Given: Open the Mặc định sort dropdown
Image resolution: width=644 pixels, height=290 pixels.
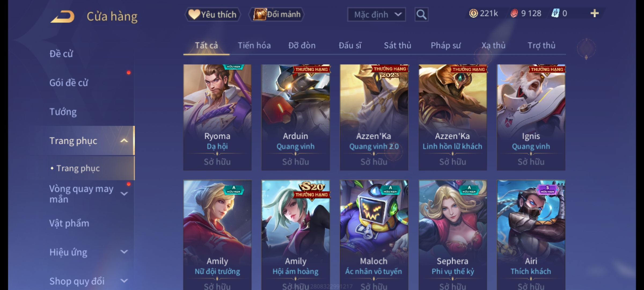Looking at the screenshot, I should pos(376,15).
